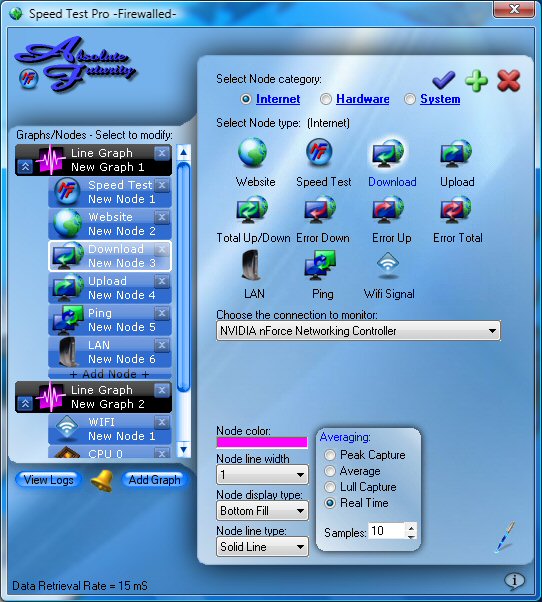
Task: Select the Website New Node 2 item
Action: click(x=110, y=224)
